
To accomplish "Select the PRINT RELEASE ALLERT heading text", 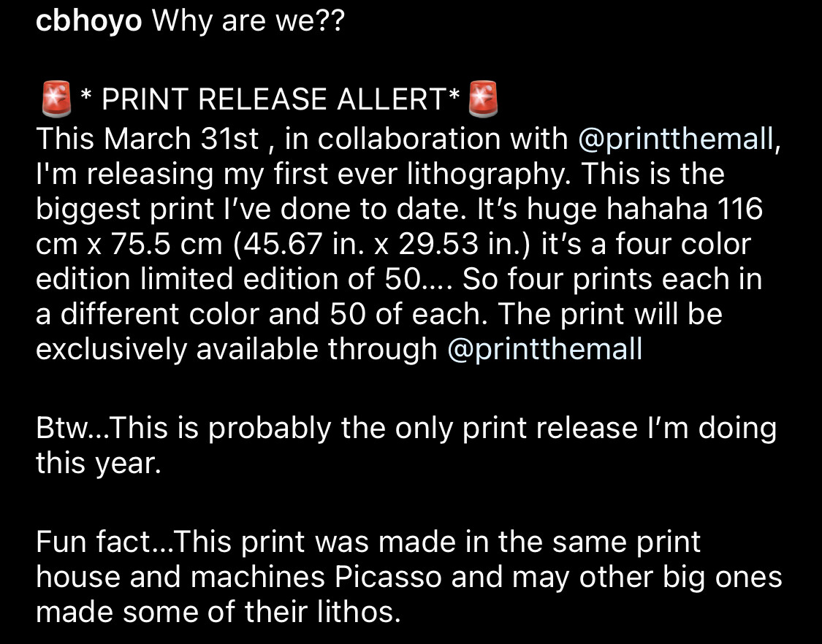I will [270, 99].
